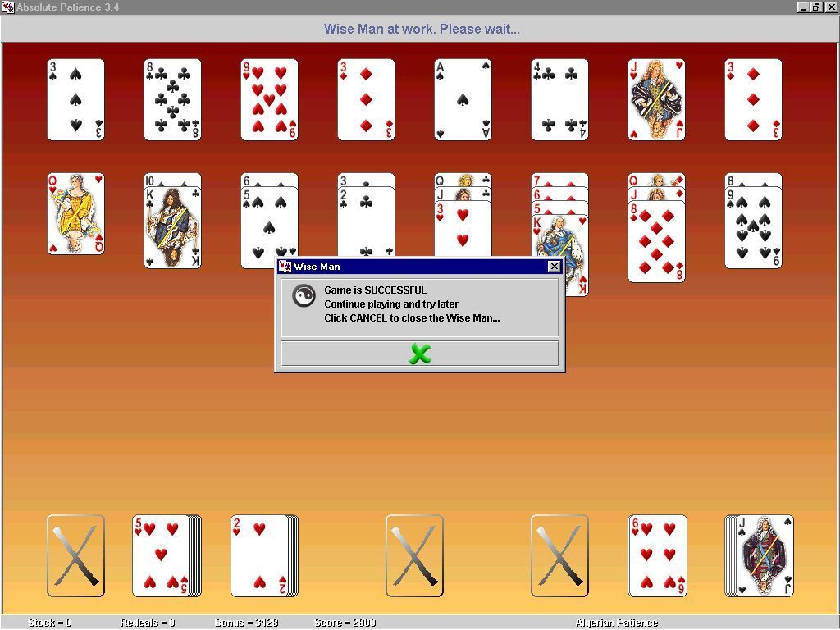
Task: Click the 3 of spades card
Action: (75, 99)
